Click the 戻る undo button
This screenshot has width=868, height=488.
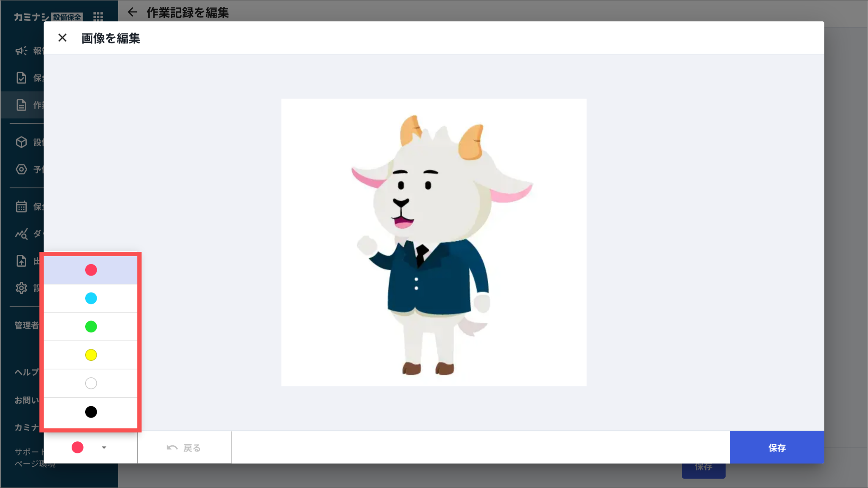[184, 448]
